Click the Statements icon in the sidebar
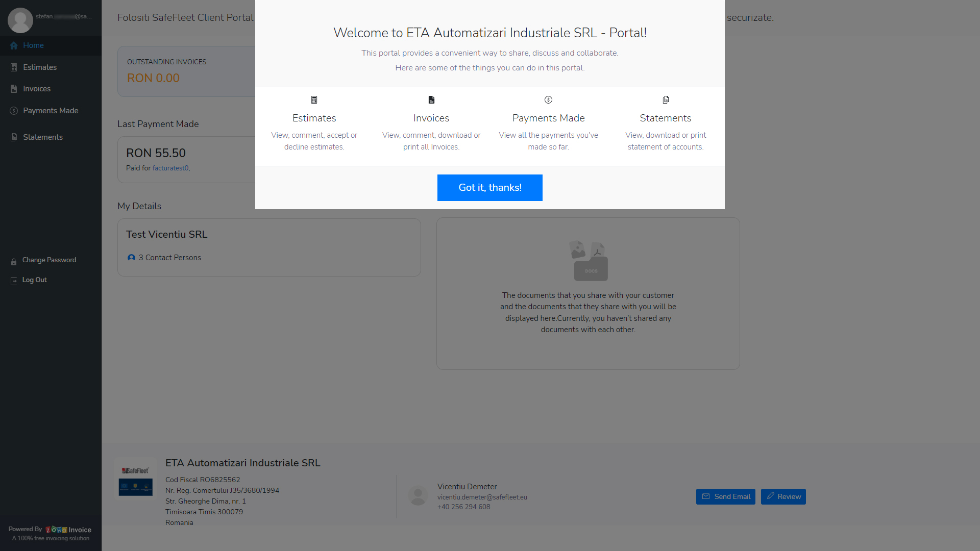Image resolution: width=980 pixels, height=551 pixels. [x=13, y=137]
